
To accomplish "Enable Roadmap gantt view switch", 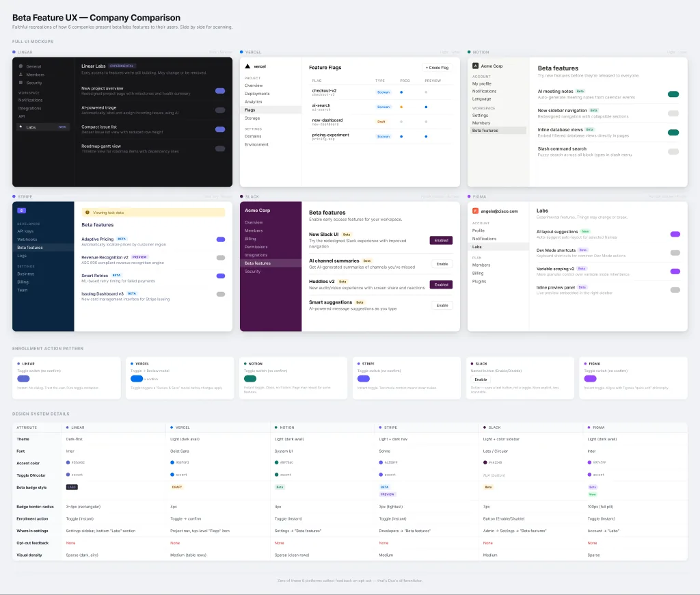I will pyautogui.click(x=220, y=148).
